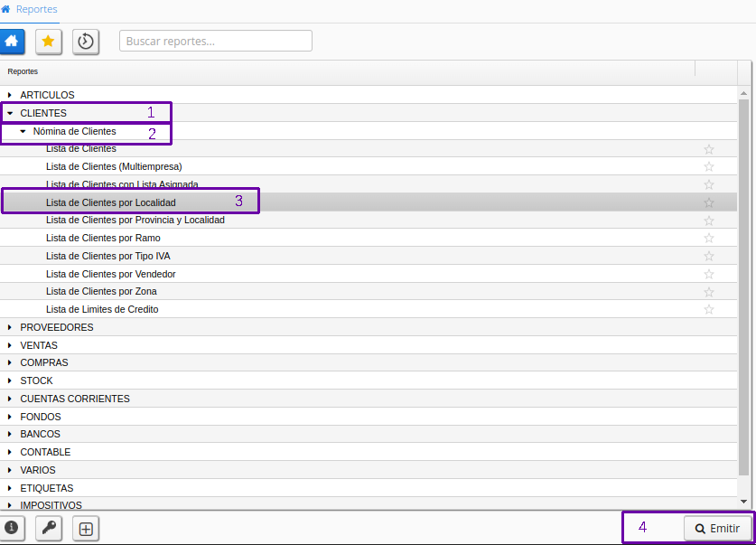Toggle favorite star for Lista de Clientes por Localidad
Viewport: 756px width, 545px height.
(x=709, y=202)
